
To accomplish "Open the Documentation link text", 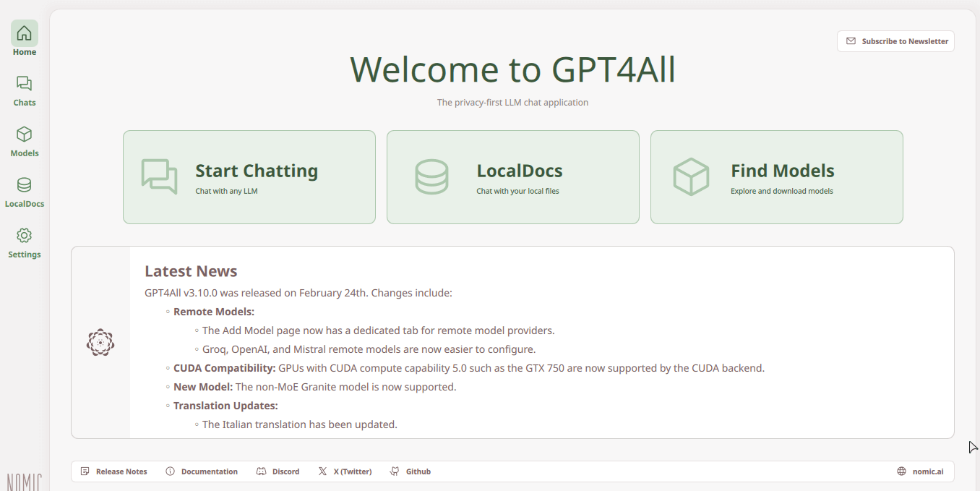I will (x=210, y=471).
